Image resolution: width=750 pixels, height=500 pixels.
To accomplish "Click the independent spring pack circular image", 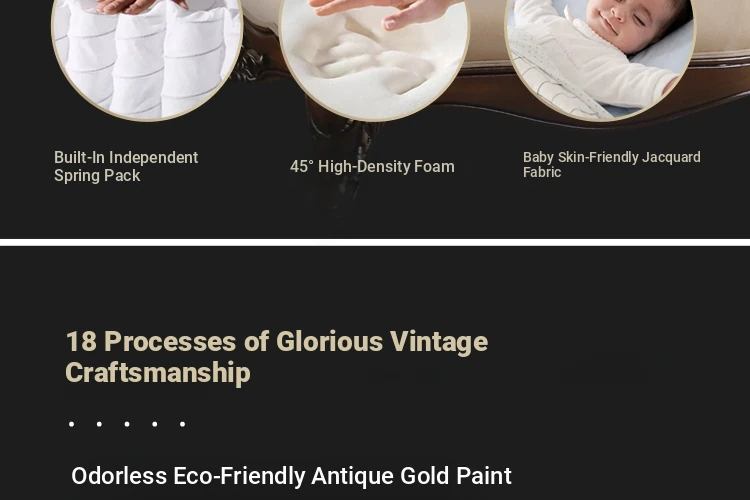I will click(x=147, y=59).
